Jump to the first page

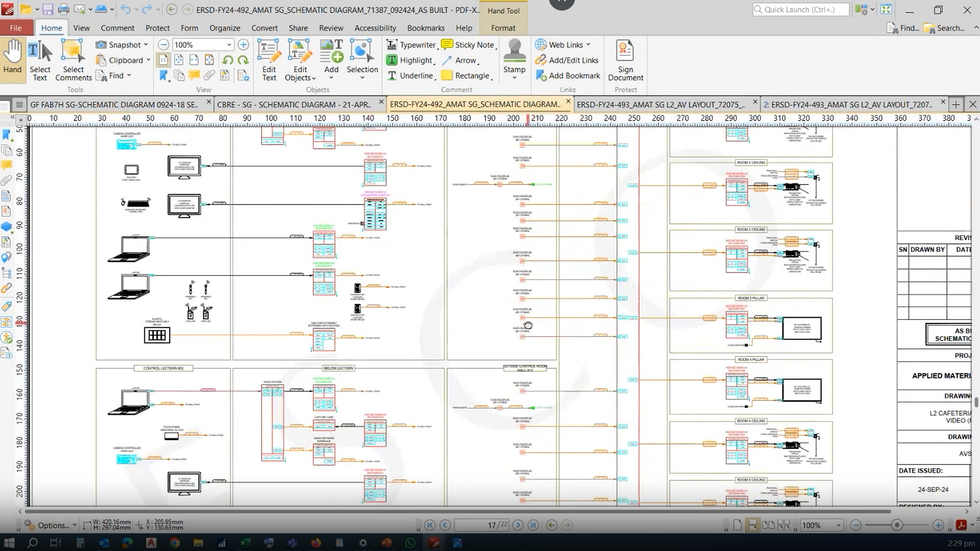430,525
